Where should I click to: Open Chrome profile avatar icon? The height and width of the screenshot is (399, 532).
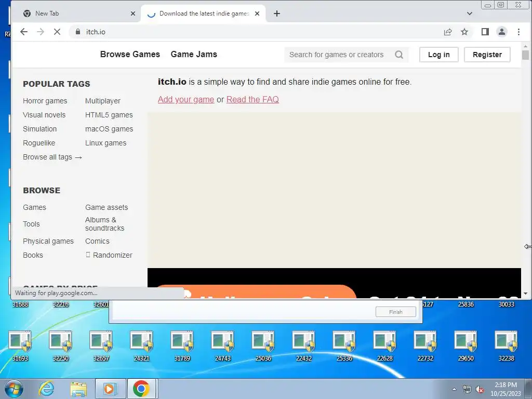click(x=501, y=32)
